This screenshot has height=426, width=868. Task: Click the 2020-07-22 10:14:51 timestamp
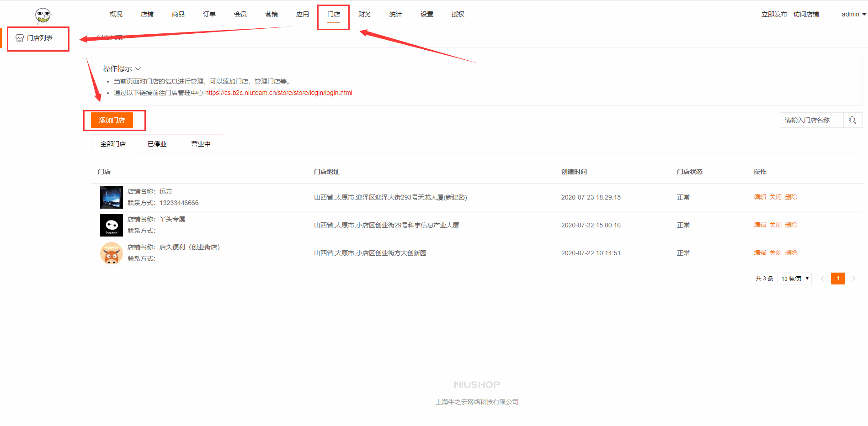(591, 253)
